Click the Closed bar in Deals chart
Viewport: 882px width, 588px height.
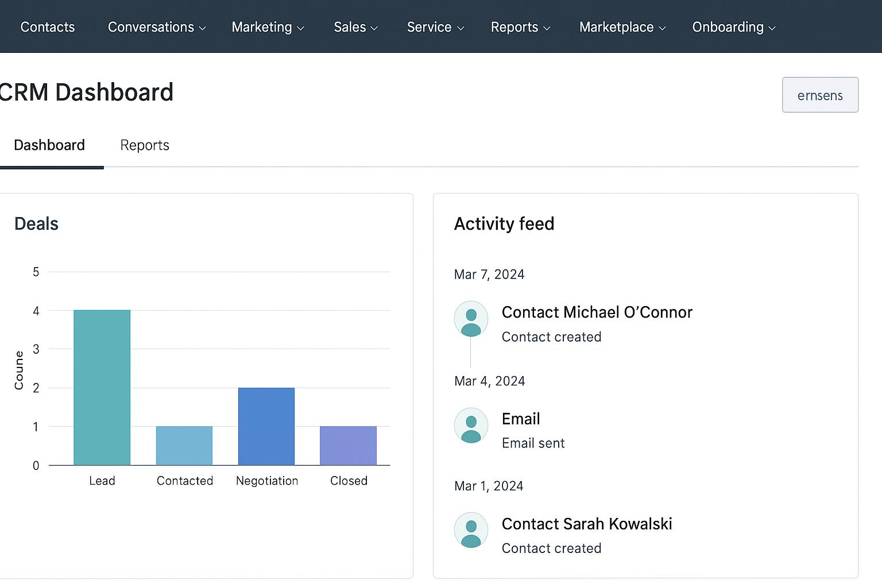pos(348,445)
